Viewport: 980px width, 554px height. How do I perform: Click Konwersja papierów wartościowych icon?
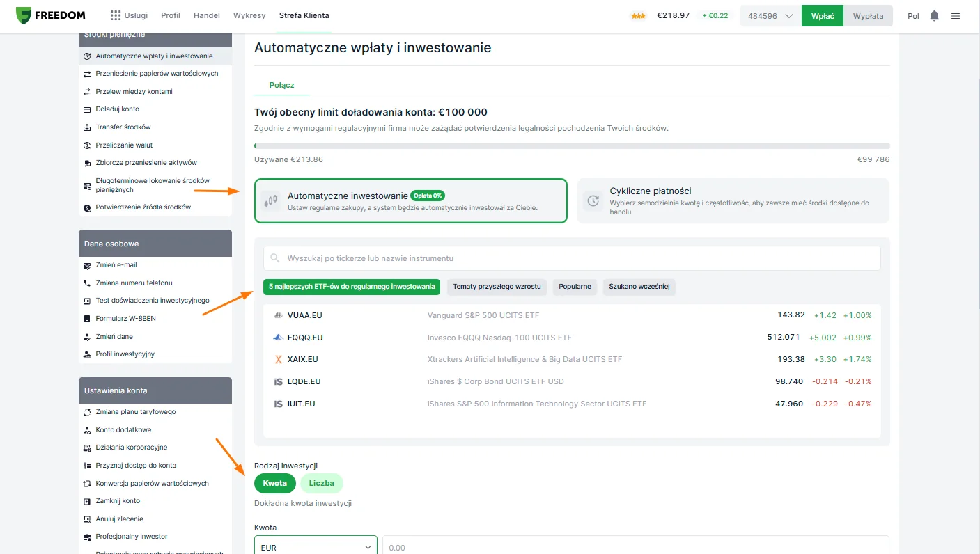(x=87, y=484)
